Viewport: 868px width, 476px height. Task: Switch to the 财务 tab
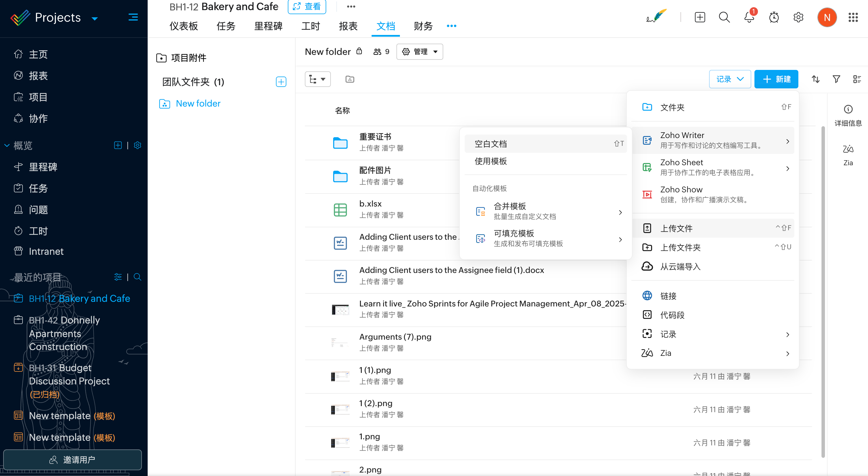tap(423, 26)
